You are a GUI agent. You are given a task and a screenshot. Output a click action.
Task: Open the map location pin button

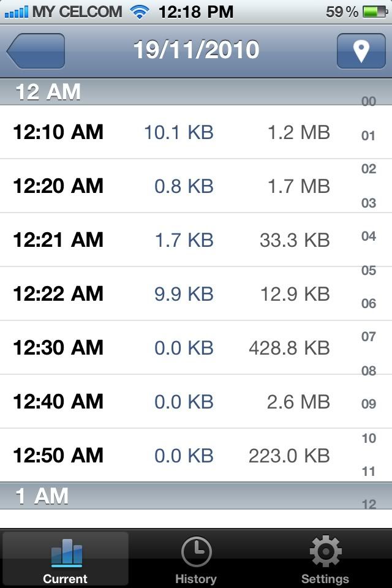coord(361,51)
